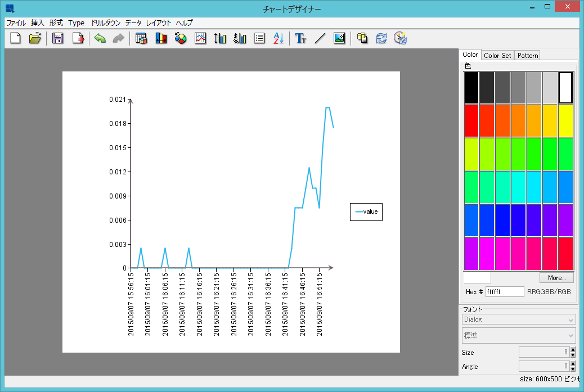Screen dimensions: 584x392
Task: Select the text insertion tool icon
Action: (x=301, y=38)
